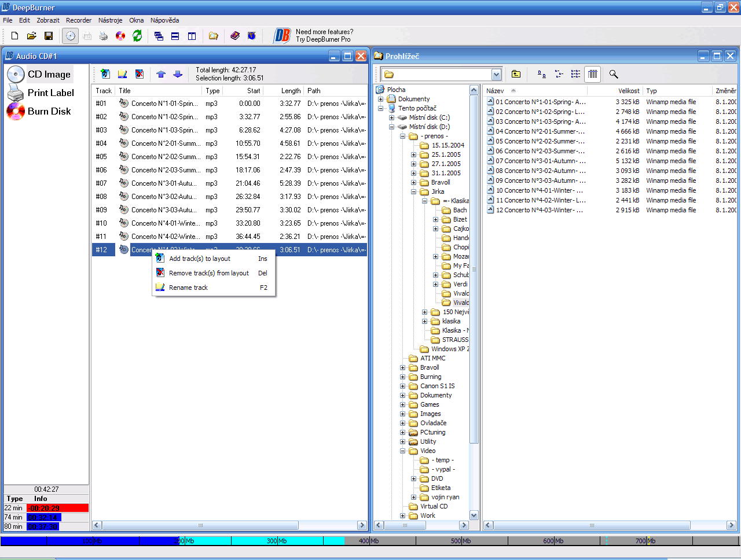741x560 pixels.
Task: Select Print Label in the left panel
Action: [x=41, y=93]
